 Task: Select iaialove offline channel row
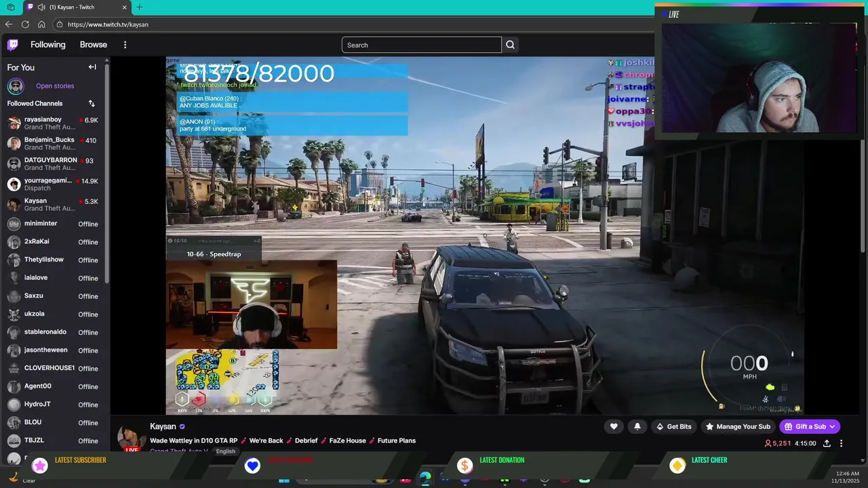click(x=54, y=278)
